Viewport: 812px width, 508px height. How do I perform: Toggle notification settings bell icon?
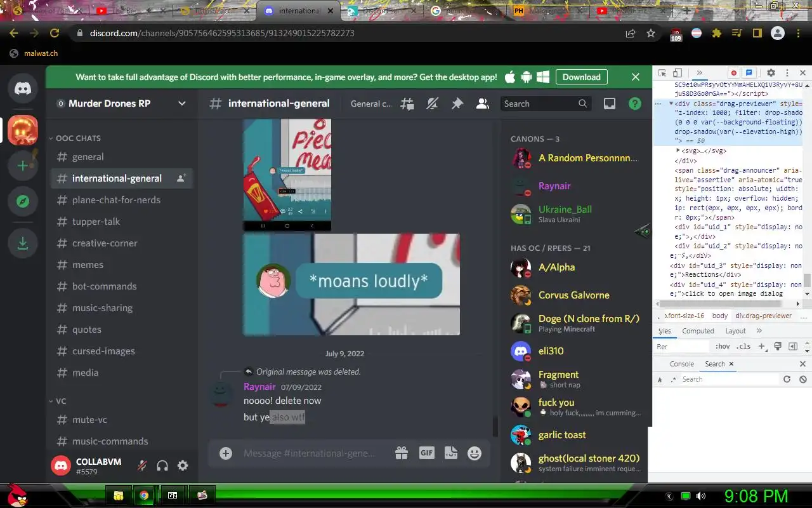(432, 104)
